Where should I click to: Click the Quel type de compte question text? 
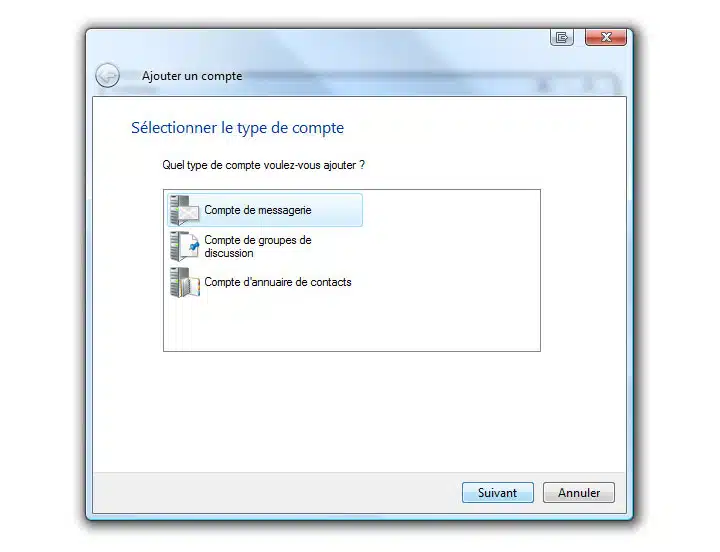[x=264, y=165]
